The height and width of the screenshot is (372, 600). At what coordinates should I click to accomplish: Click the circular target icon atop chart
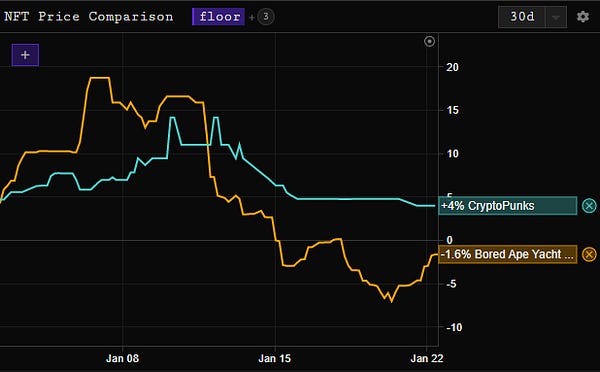coord(429,41)
